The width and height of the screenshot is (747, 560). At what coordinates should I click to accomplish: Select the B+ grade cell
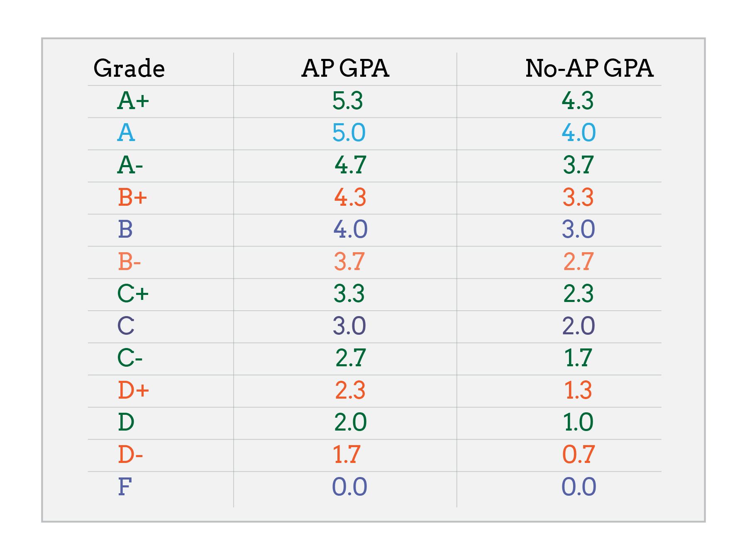[132, 197]
